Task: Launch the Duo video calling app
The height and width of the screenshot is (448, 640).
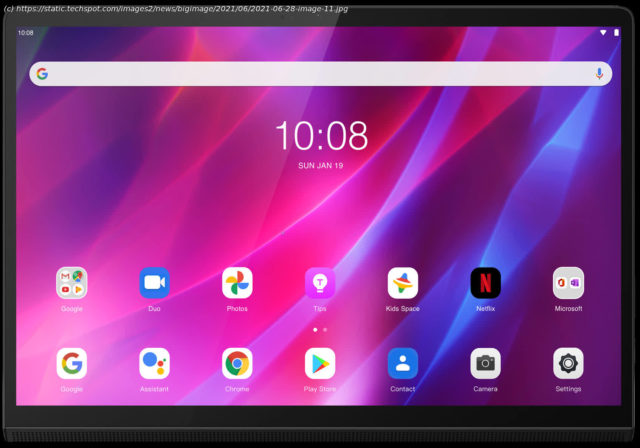Action: click(x=154, y=283)
